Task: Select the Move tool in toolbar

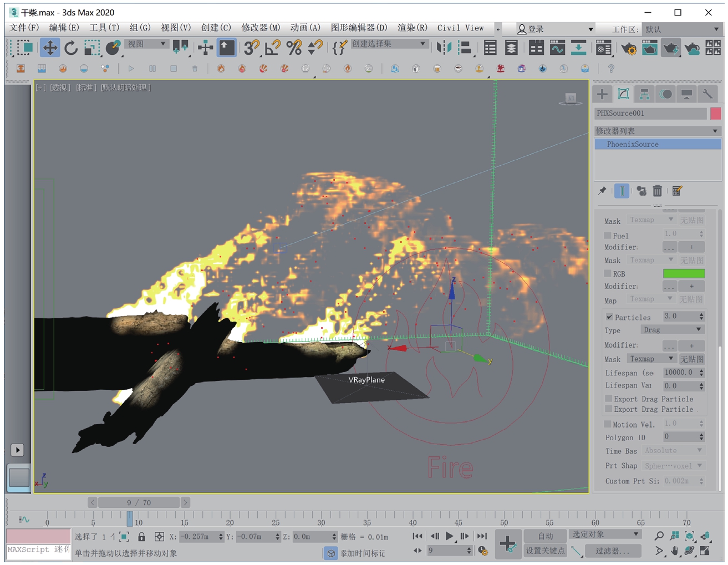Action: pos(50,48)
